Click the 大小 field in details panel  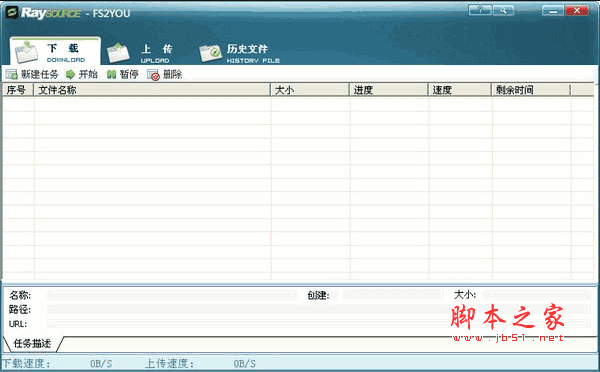[x=537, y=294]
